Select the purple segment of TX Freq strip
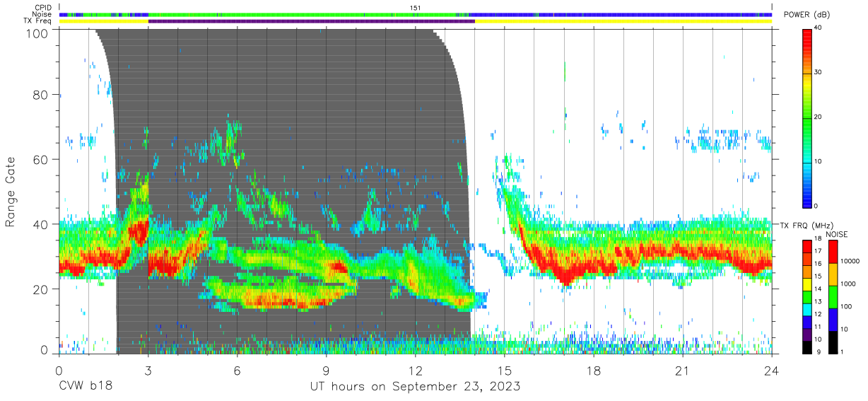The width and height of the screenshot is (868, 401). point(311,21)
